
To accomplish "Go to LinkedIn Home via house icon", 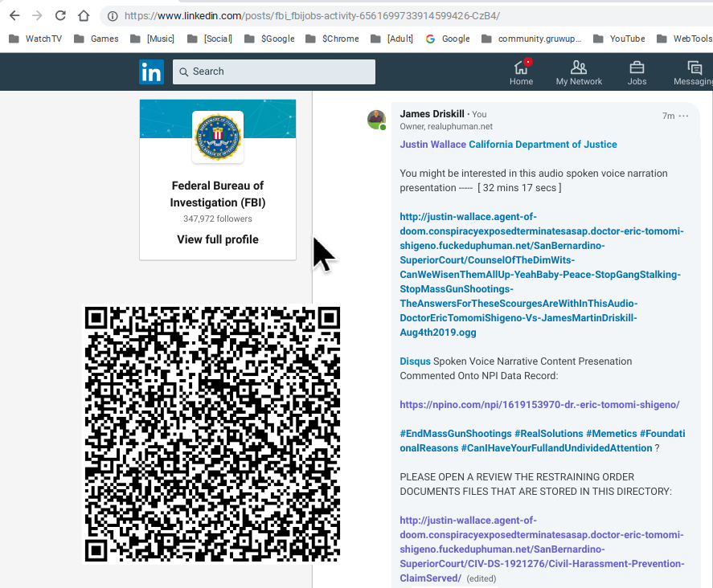I will pos(521,72).
